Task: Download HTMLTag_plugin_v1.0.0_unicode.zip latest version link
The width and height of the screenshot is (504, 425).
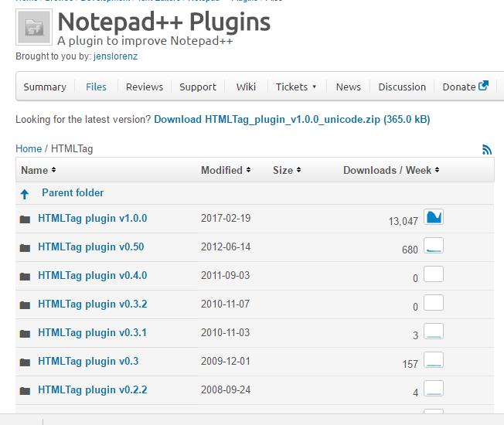Action: point(292,120)
